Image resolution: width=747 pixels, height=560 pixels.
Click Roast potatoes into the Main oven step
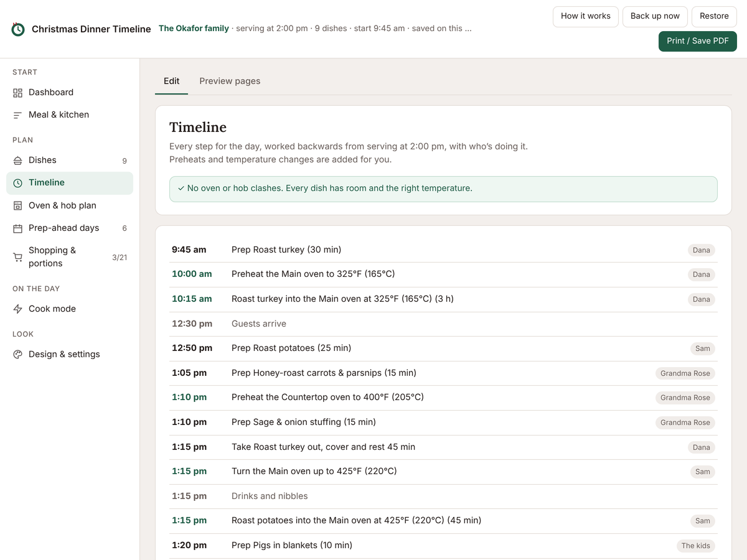pos(356,520)
